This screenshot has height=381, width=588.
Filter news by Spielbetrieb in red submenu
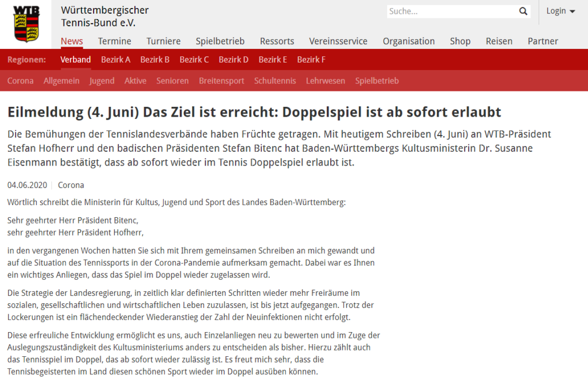tap(377, 80)
